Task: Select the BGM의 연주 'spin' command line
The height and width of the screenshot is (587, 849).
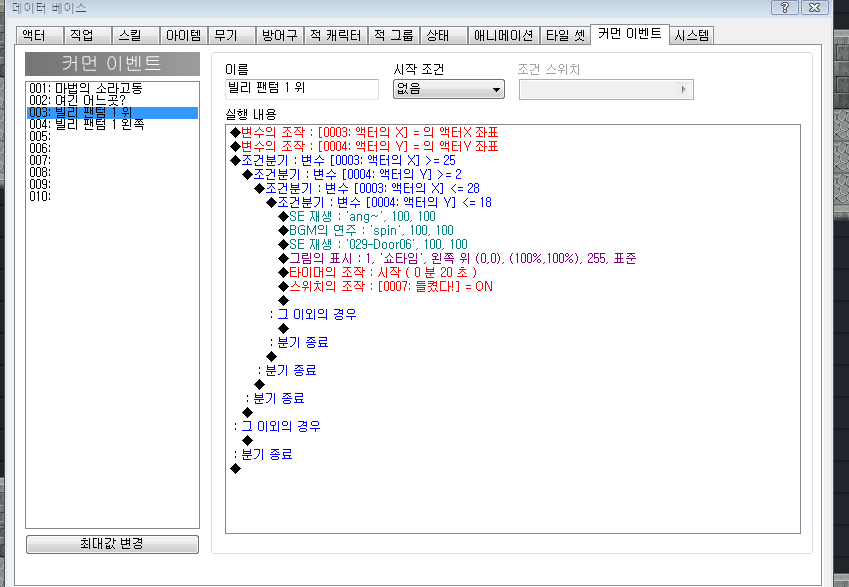Action: (x=366, y=230)
